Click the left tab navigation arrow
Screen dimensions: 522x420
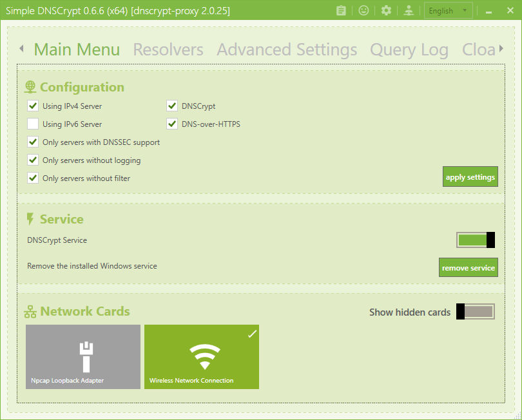point(22,48)
